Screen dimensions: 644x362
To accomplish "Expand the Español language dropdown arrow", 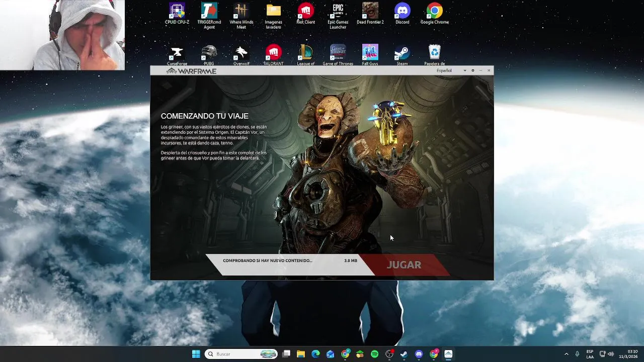I will click(x=465, y=71).
